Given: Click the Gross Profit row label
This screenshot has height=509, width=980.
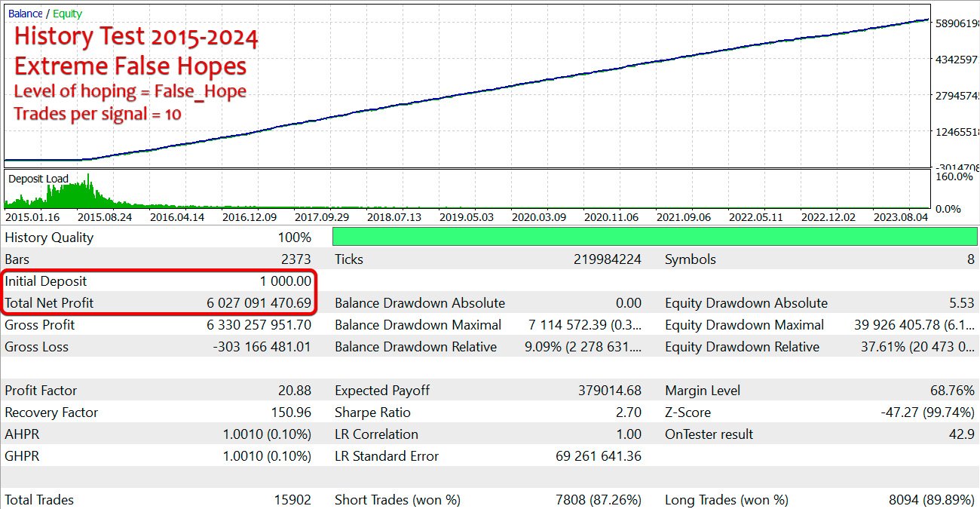Looking at the screenshot, I should tap(40, 325).
